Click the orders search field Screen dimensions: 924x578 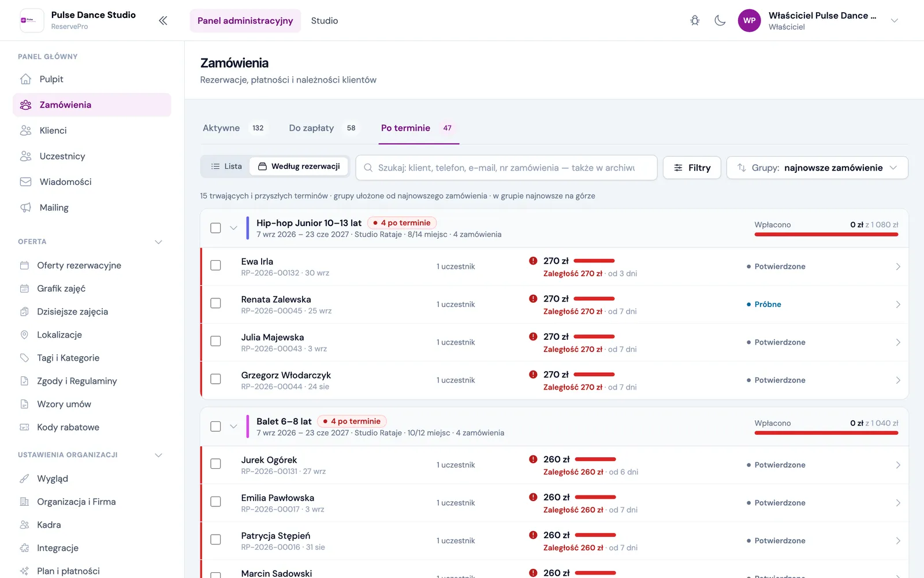click(x=506, y=168)
